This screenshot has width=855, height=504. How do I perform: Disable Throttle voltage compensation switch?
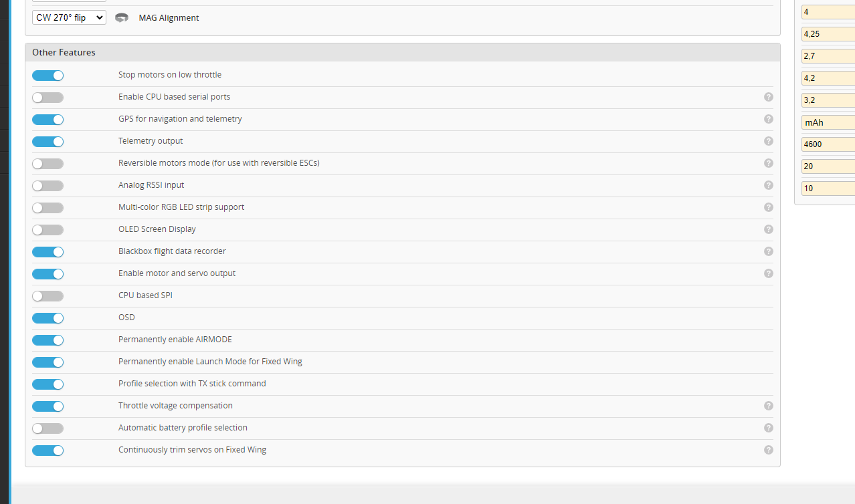click(47, 406)
